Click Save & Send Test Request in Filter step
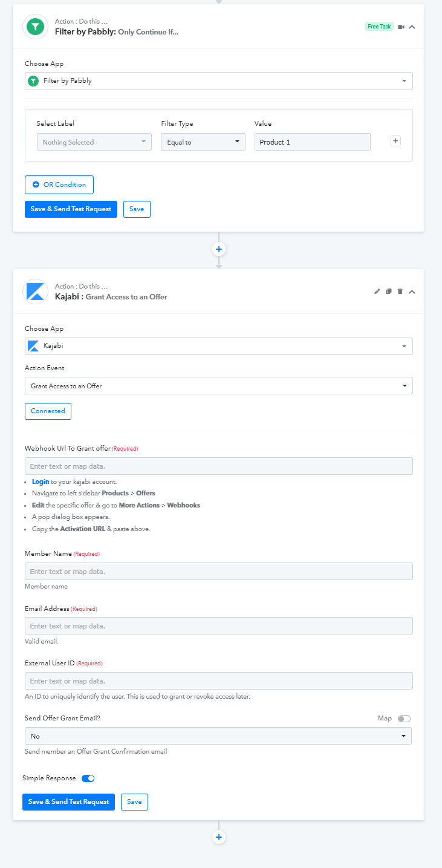Screen dimensions: 442x868 pos(71,209)
